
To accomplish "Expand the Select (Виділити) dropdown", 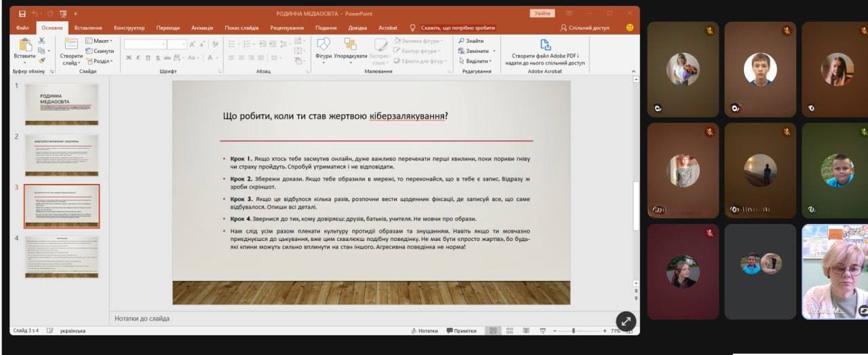I will tap(477, 60).
